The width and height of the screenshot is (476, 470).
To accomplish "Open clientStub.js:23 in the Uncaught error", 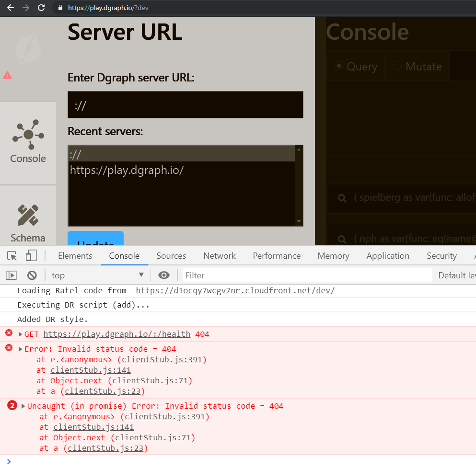I will [105, 448].
